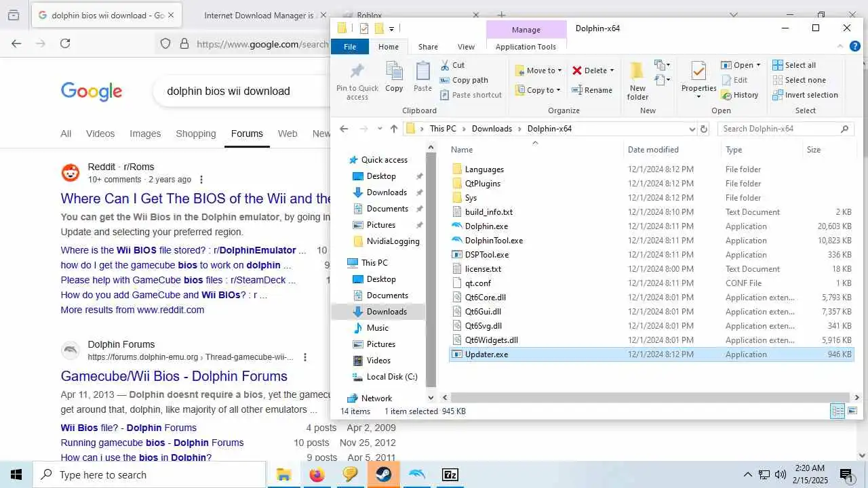This screenshot has height=488, width=868.
Task: Expand the address bar history dropdown
Action: click(x=692, y=129)
